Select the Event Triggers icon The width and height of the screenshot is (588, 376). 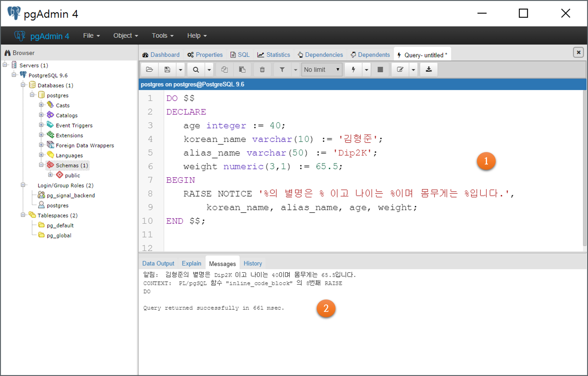point(51,125)
